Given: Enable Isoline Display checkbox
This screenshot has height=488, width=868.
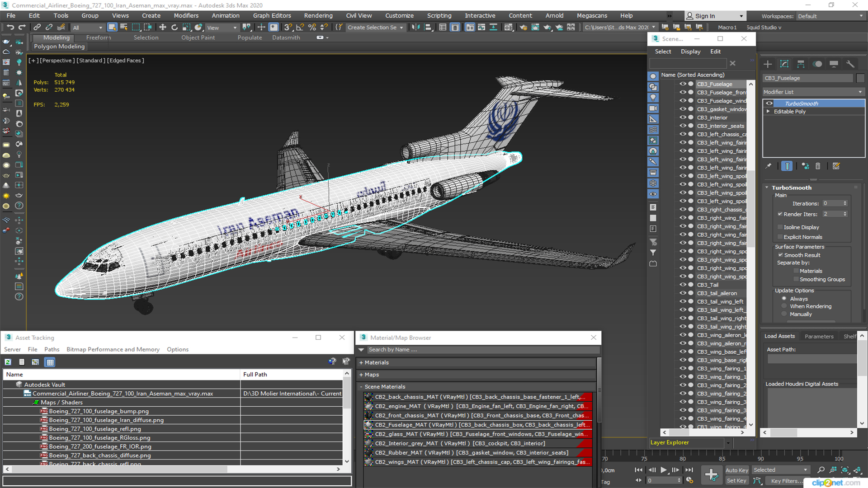Looking at the screenshot, I should tap(780, 227).
